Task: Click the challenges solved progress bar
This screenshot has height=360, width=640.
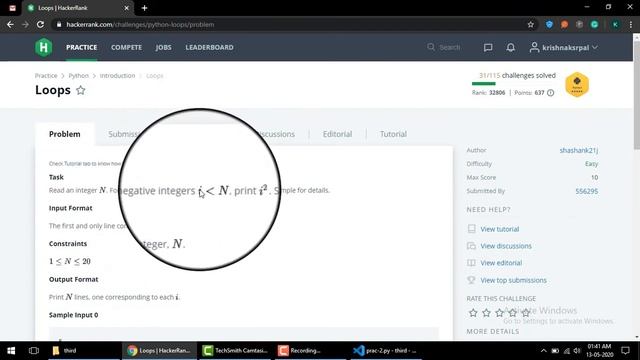Action: coord(513,84)
